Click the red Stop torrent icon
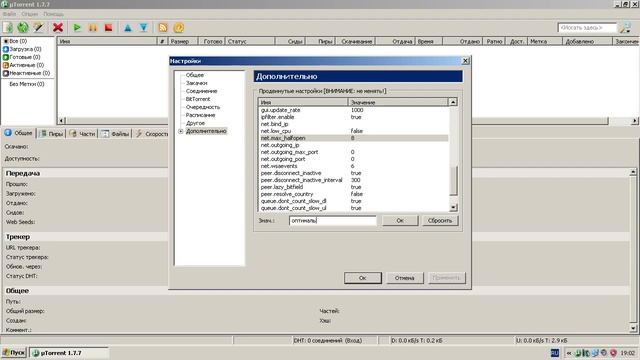This screenshot has width=640, height=360. coord(108,27)
